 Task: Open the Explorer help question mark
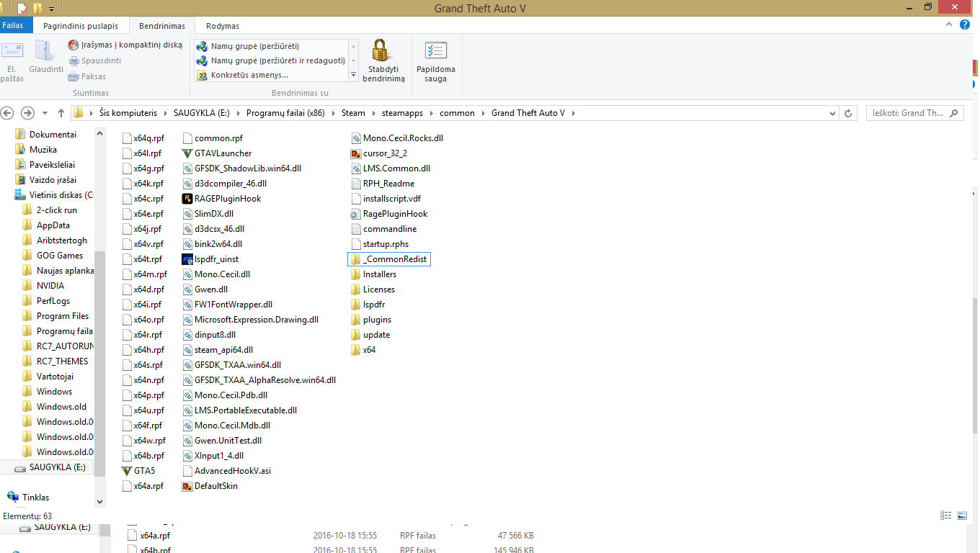click(965, 25)
